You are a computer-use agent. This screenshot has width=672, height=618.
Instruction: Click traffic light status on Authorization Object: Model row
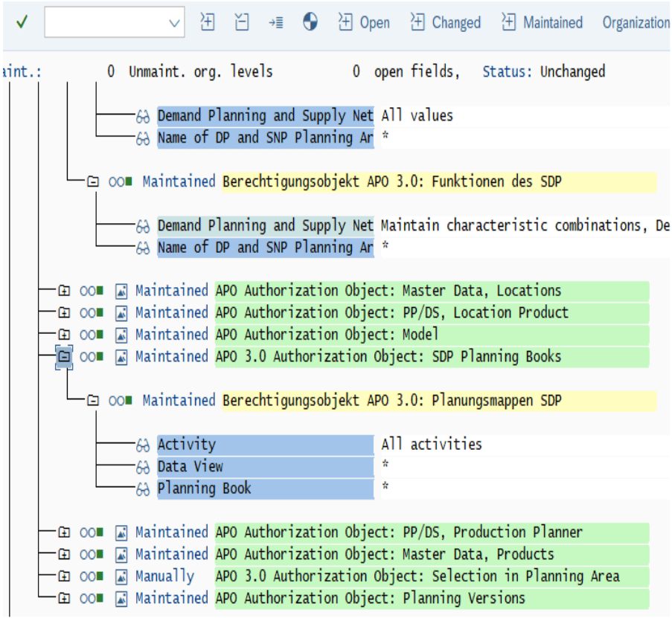pos(92,335)
